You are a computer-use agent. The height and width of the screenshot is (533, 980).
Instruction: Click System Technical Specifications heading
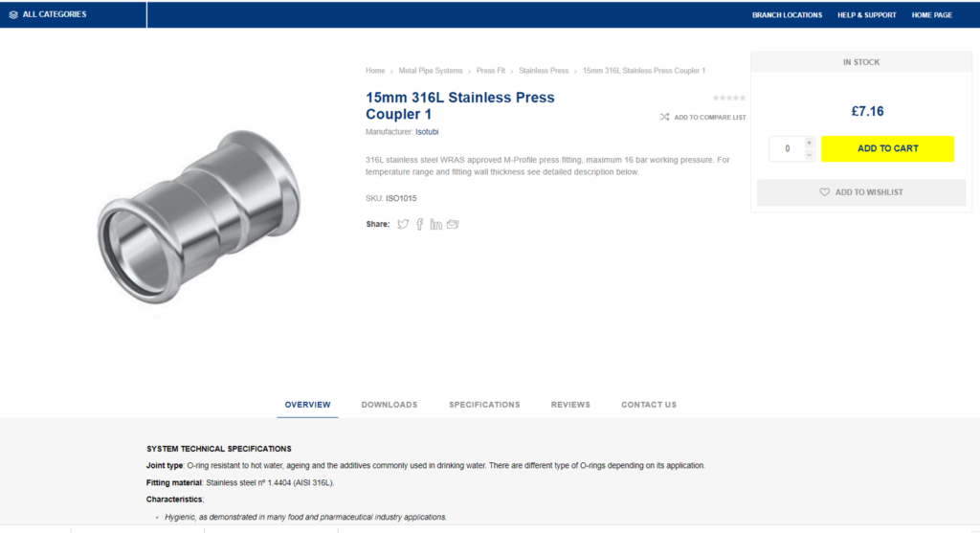tap(219, 449)
